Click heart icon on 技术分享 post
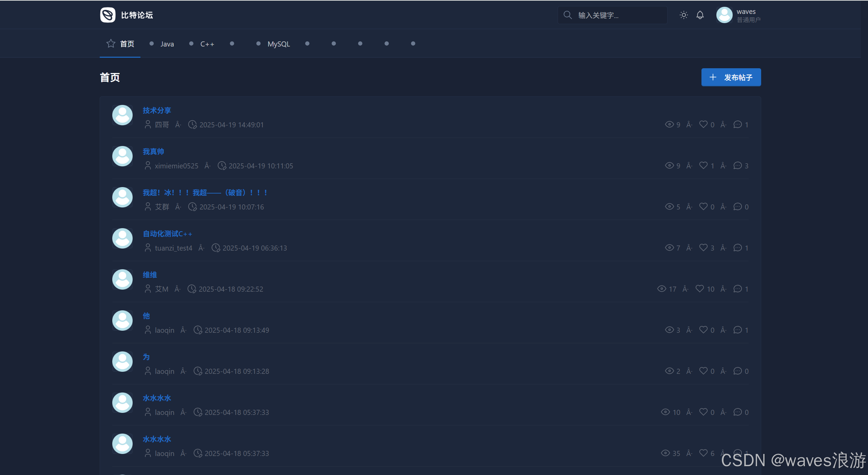Screen dimensions: 868x475 click(703, 124)
